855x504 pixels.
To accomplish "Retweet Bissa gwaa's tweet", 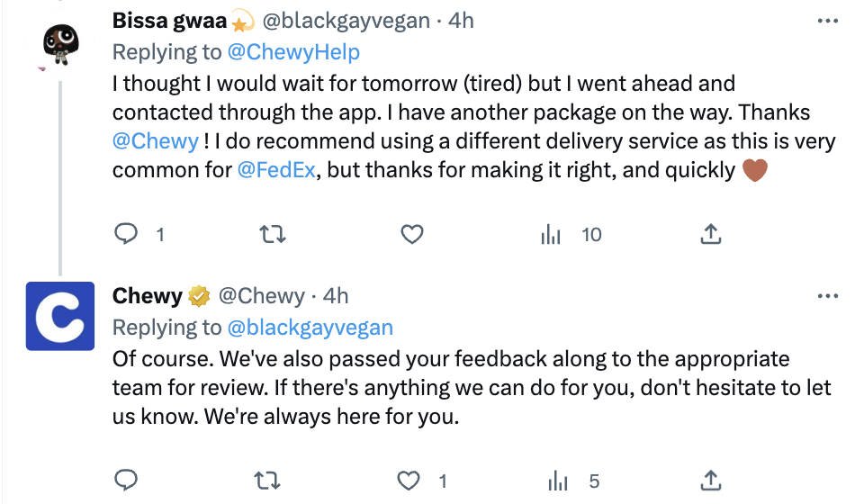I will point(270,235).
